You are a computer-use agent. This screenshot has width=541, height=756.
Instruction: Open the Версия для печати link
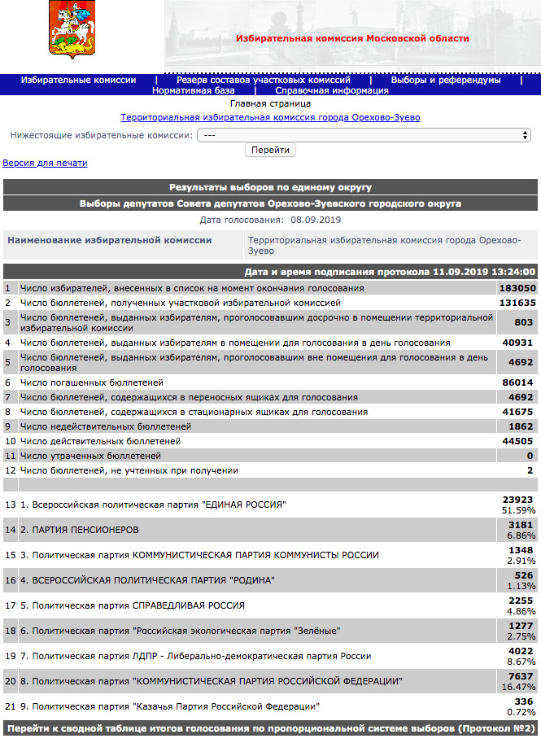[45, 163]
